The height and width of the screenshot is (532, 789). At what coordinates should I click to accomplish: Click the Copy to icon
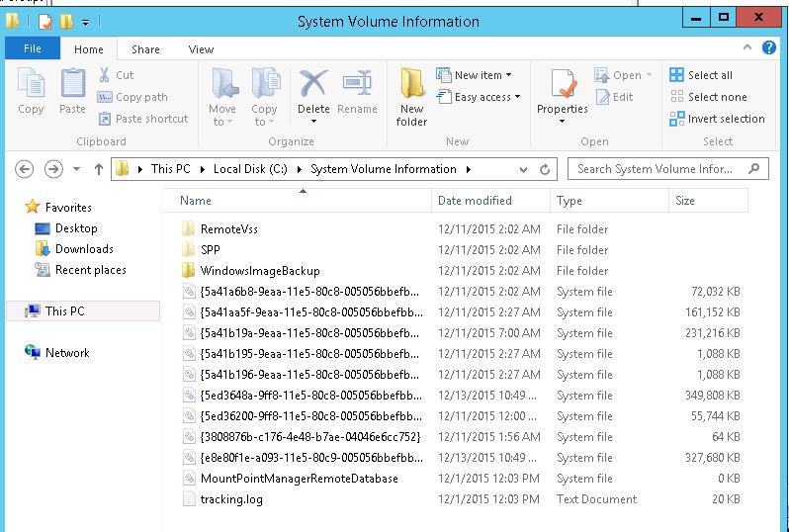point(265,83)
